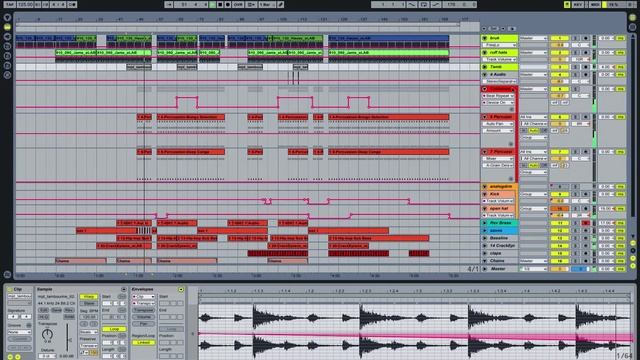Open the highlighted yellow browser icon on left sidebar
This screenshot has width=640, height=360.
click(x=7, y=27)
